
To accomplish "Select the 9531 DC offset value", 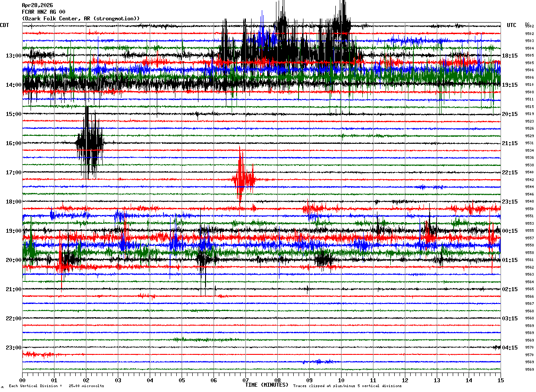I will (529, 143).
